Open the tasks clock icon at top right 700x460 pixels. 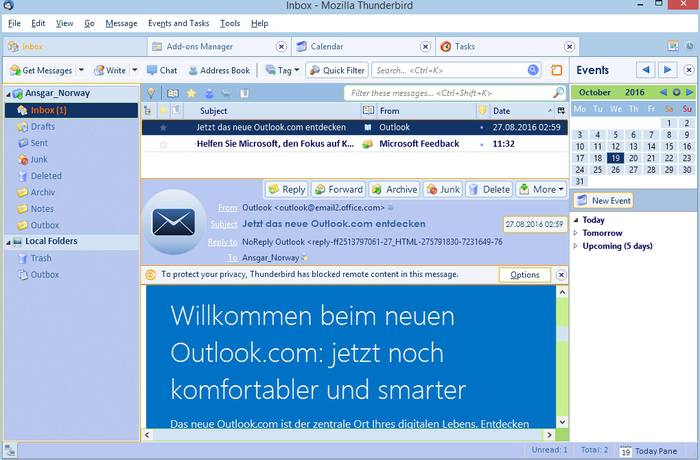[x=690, y=46]
